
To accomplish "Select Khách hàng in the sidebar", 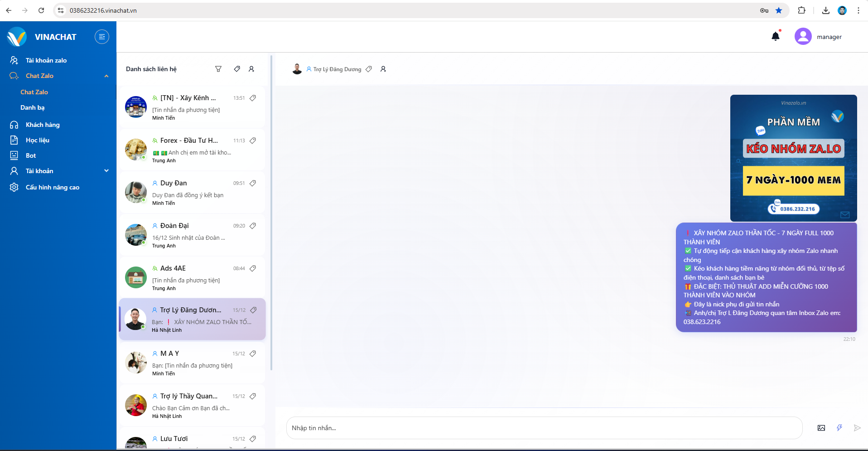I will 42,125.
